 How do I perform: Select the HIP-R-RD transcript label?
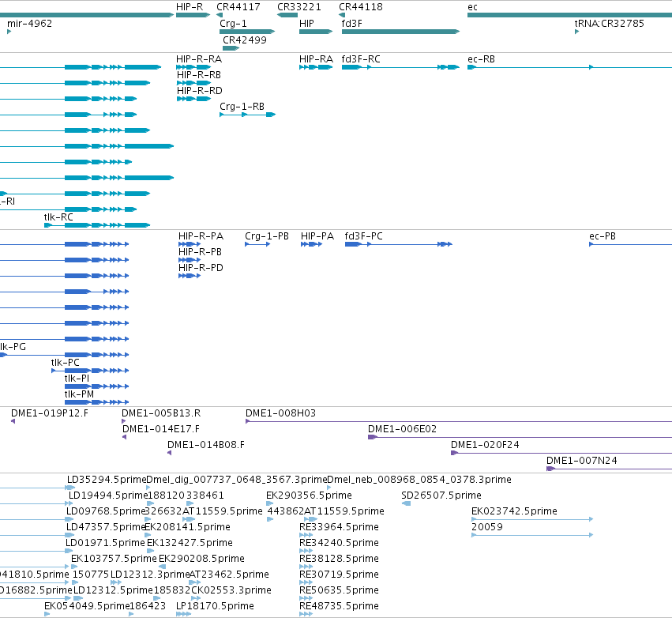coord(199,91)
